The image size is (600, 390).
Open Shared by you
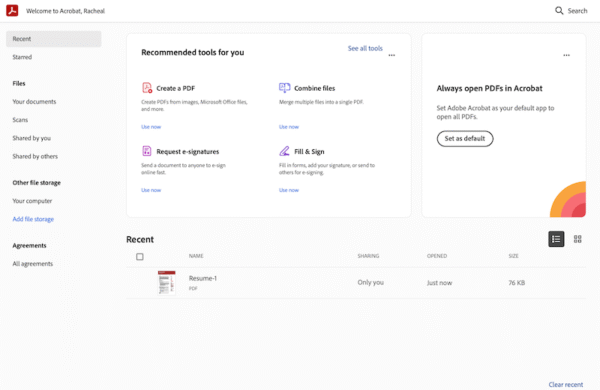[31, 138]
